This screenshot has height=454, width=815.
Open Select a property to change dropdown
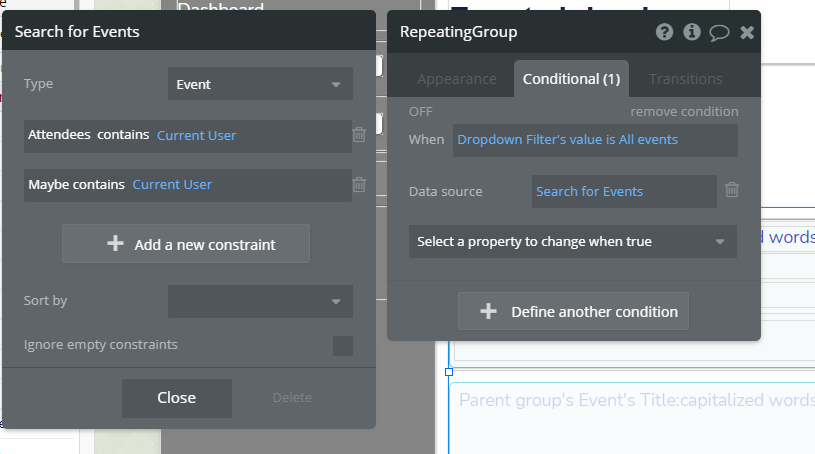point(572,241)
